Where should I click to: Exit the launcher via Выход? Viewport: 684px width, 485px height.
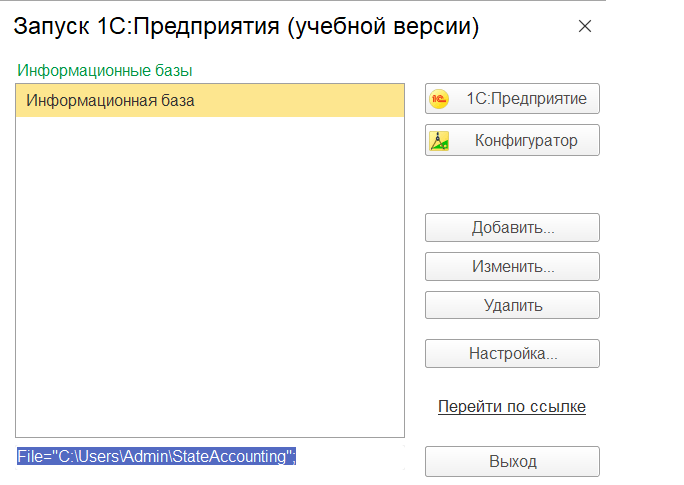coord(512,461)
